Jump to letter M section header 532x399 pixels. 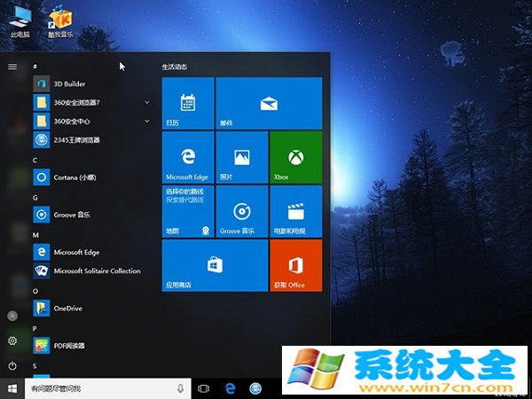point(35,235)
